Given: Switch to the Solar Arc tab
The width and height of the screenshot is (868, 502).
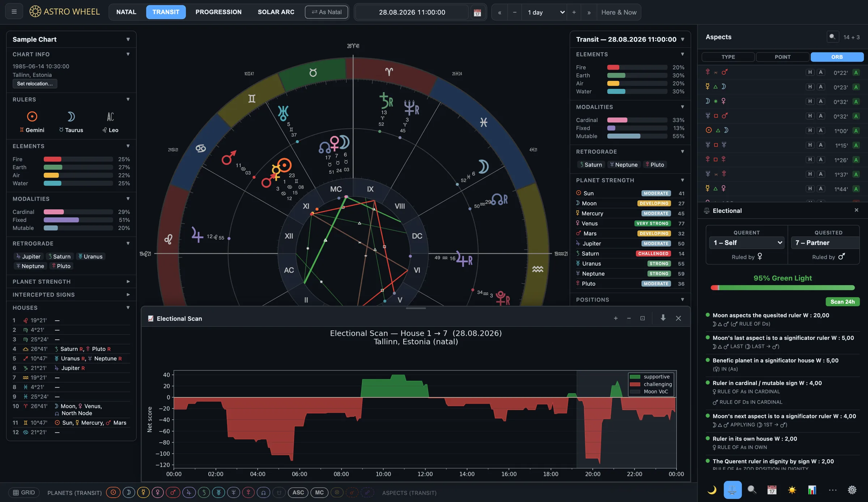Looking at the screenshot, I should coord(276,12).
